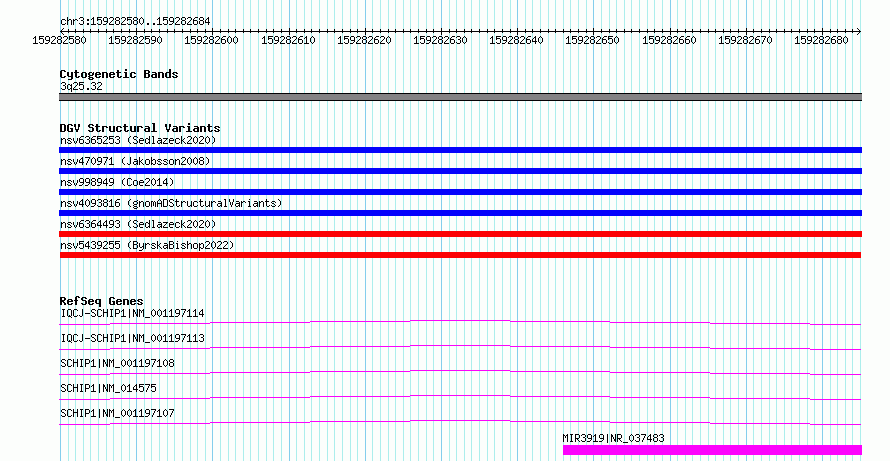Click red bar under nsv5439255
This screenshot has width=890, height=461.
click(x=460, y=255)
